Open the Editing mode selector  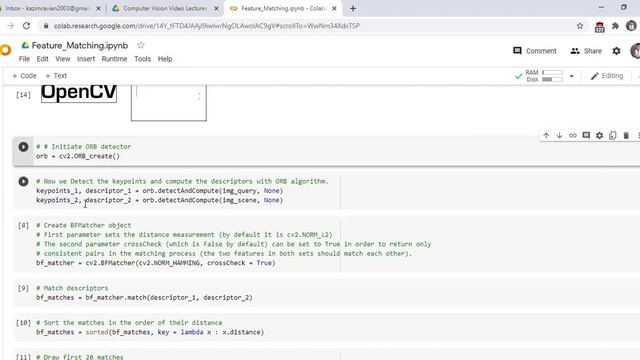click(607, 76)
